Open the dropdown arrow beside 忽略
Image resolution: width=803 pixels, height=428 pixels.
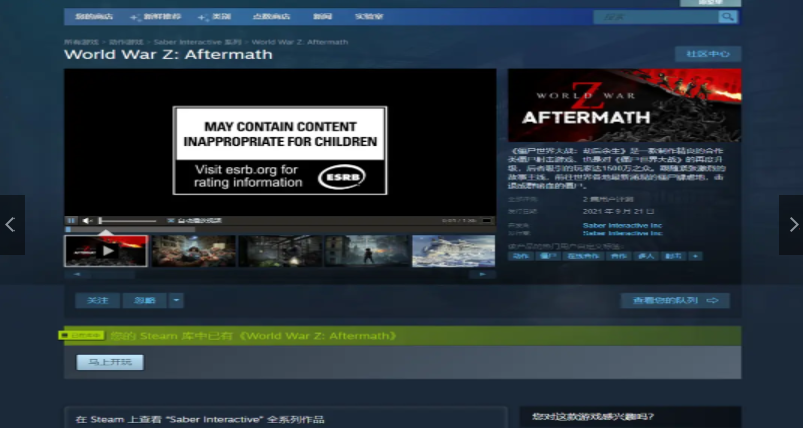coord(176,301)
